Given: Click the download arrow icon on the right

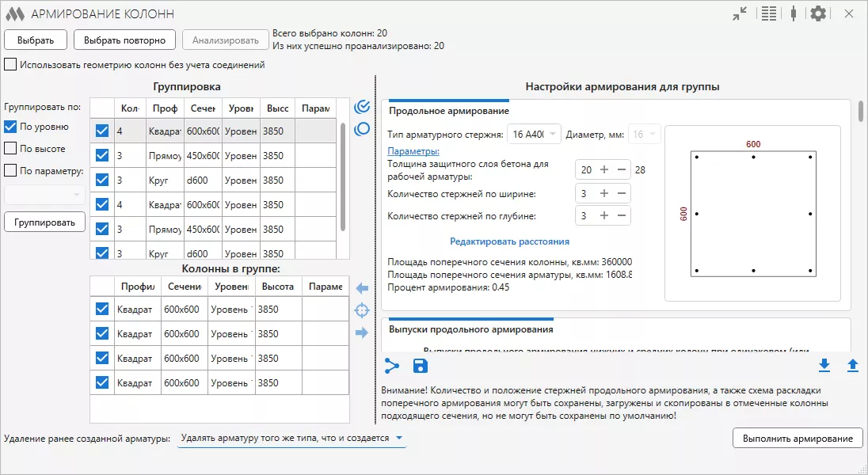Looking at the screenshot, I should 825,366.
